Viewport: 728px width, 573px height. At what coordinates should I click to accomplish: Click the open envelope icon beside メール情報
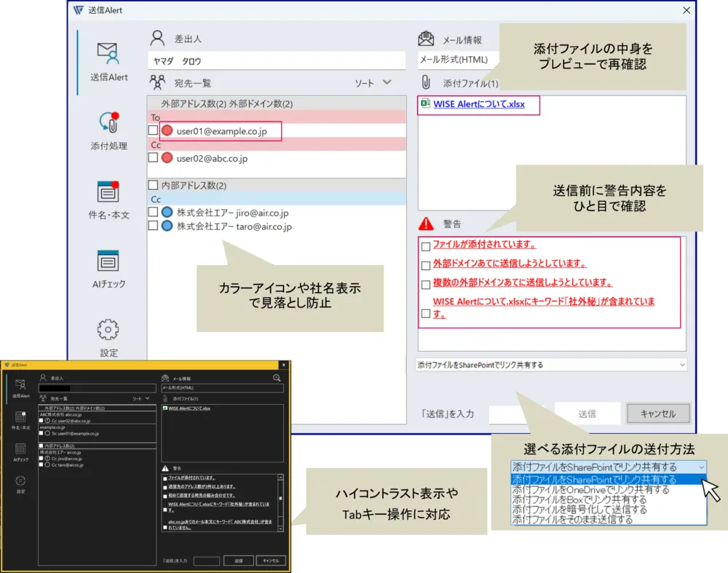click(426, 39)
